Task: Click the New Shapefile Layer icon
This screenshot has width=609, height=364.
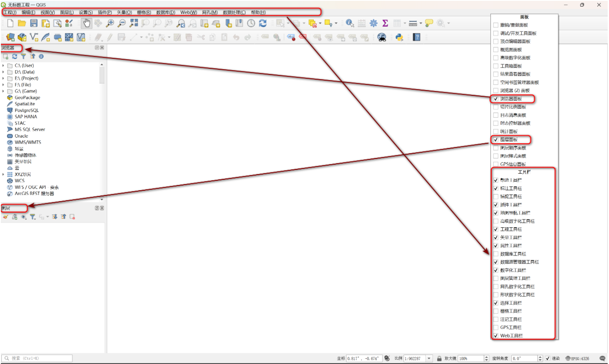Action: coord(34,37)
